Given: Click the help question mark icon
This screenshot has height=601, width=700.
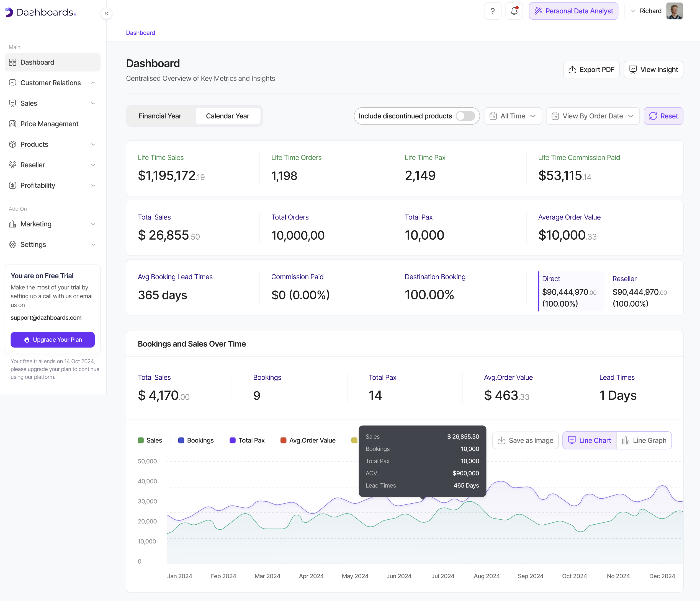Looking at the screenshot, I should pyautogui.click(x=493, y=11).
